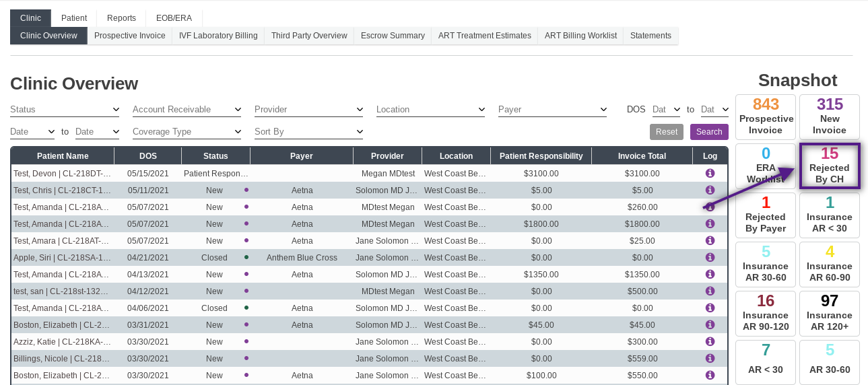Open the Insurance AR 90-120 tile
The image size is (868, 385).
point(766,313)
